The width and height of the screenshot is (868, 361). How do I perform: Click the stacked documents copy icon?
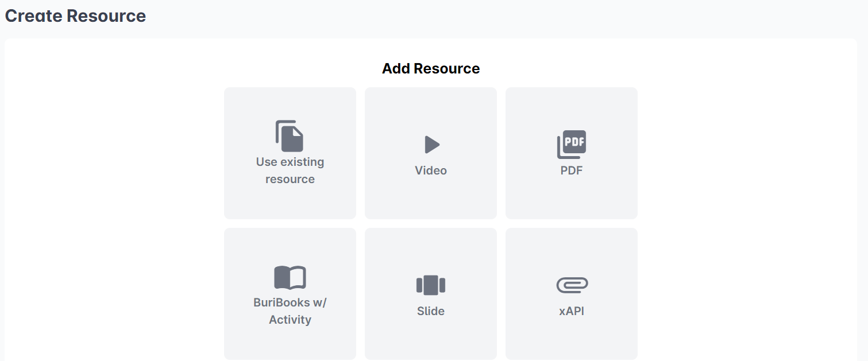[290, 136]
